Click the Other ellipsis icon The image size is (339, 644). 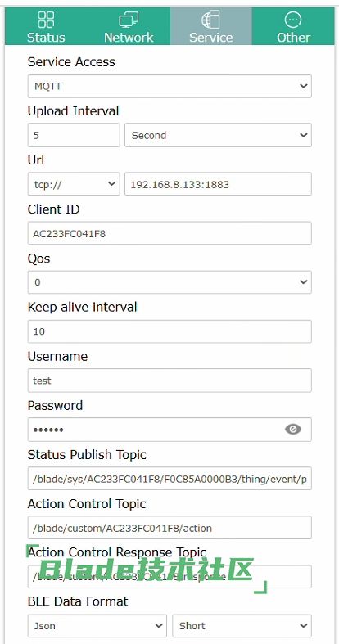tap(293, 20)
